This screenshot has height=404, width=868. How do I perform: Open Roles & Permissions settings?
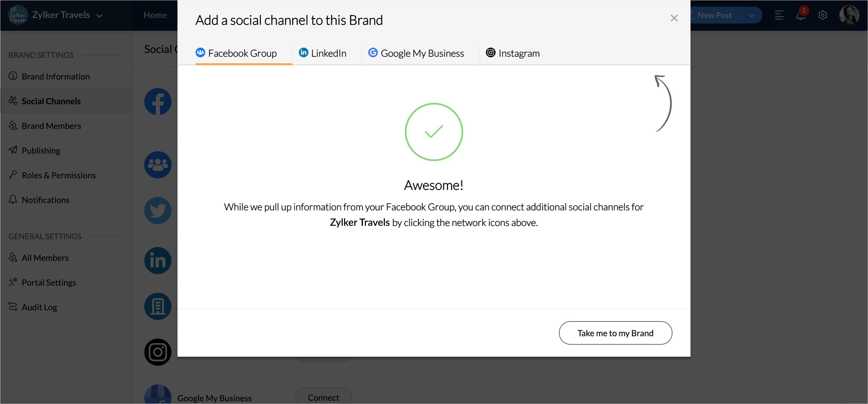[59, 176]
